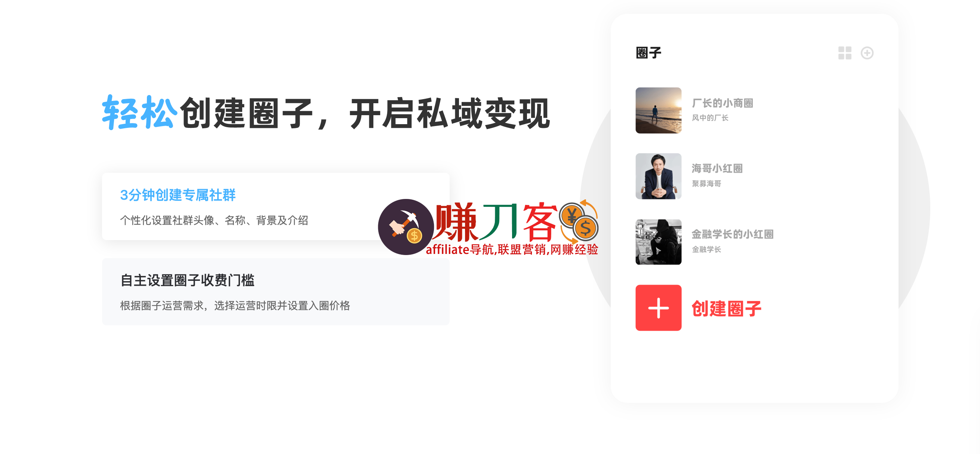Click author name 风中的厂长

710,118
